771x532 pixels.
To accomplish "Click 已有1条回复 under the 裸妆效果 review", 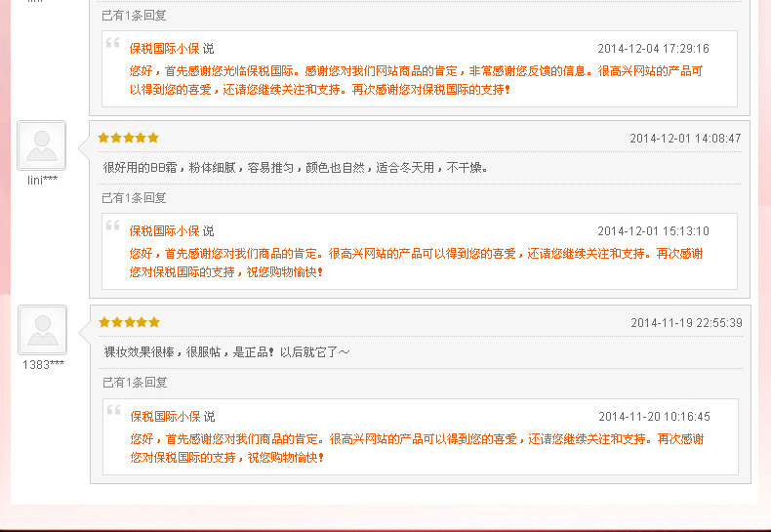I will pos(135,383).
